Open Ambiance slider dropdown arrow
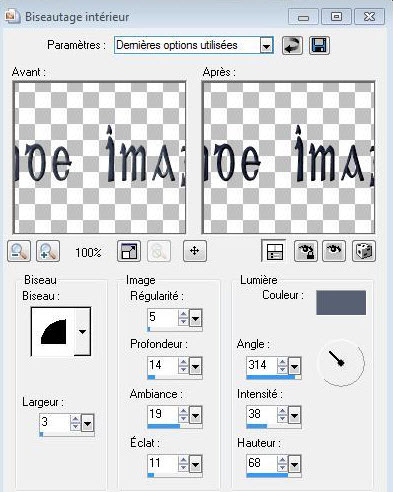393x492 pixels. coord(195,415)
